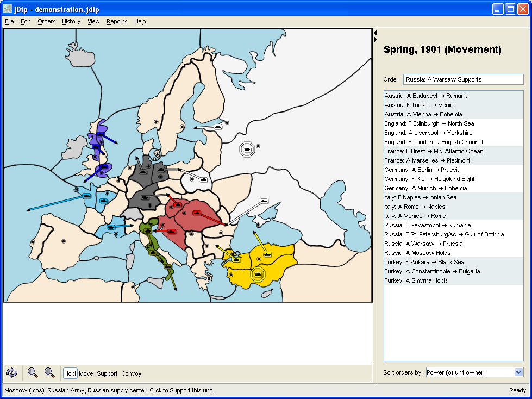Click the Russian fleet at Sevastopol
Image resolution: width=532 pixels, height=399 pixels.
264,201
